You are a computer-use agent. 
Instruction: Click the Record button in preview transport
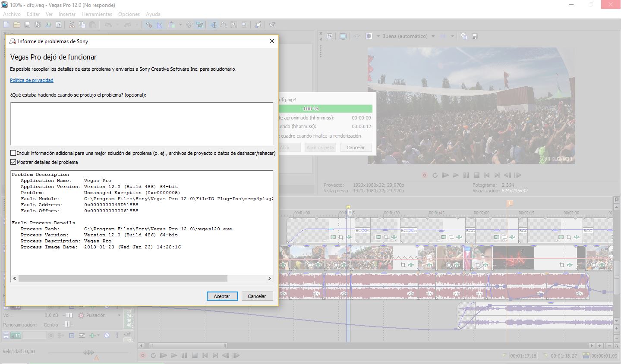pyautogui.click(x=425, y=175)
